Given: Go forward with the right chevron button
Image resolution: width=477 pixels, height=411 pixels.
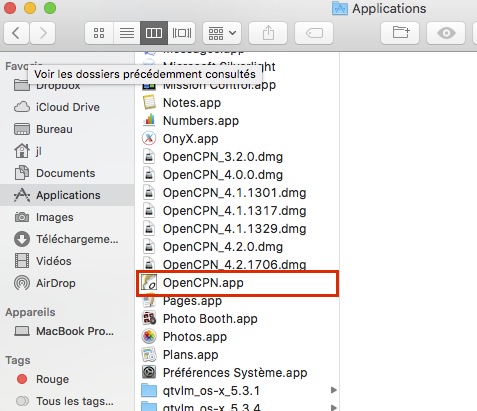Looking at the screenshot, I should point(43,33).
